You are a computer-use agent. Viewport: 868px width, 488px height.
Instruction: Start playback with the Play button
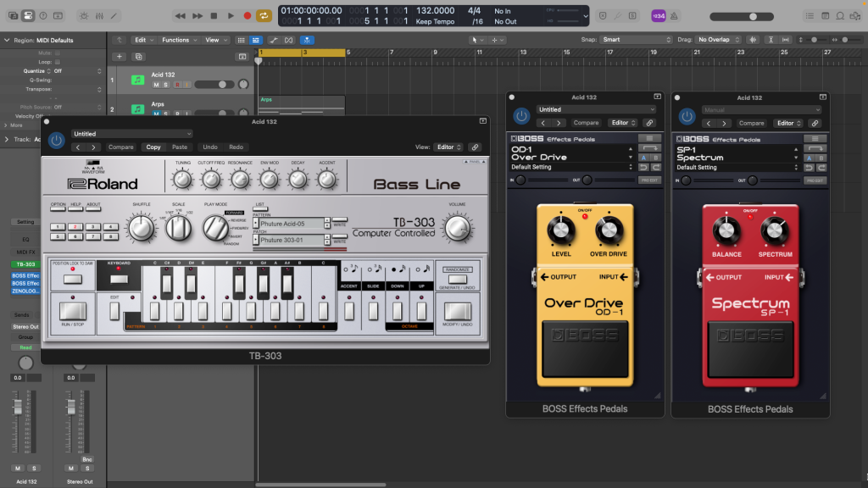[231, 16]
